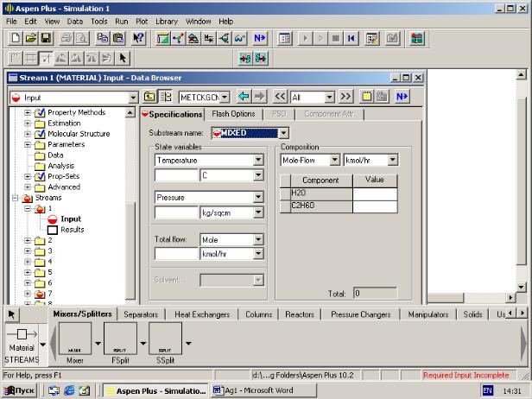Activate the What's This help pointer icon
Viewport: 532px width, 399px height.
tap(138, 38)
